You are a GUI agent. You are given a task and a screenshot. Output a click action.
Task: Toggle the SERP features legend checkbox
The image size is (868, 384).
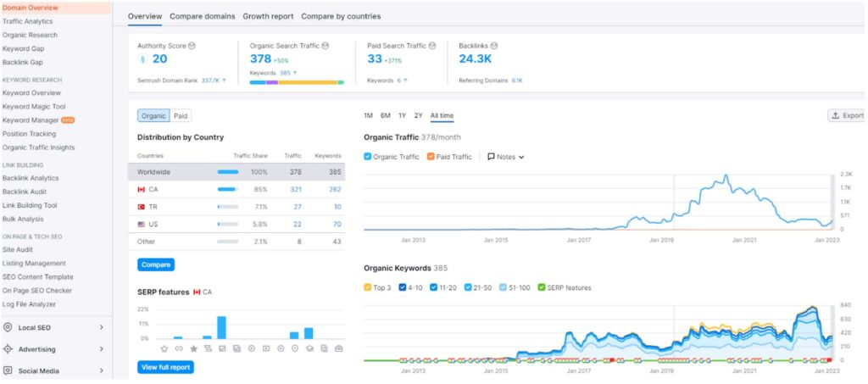click(542, 287)
